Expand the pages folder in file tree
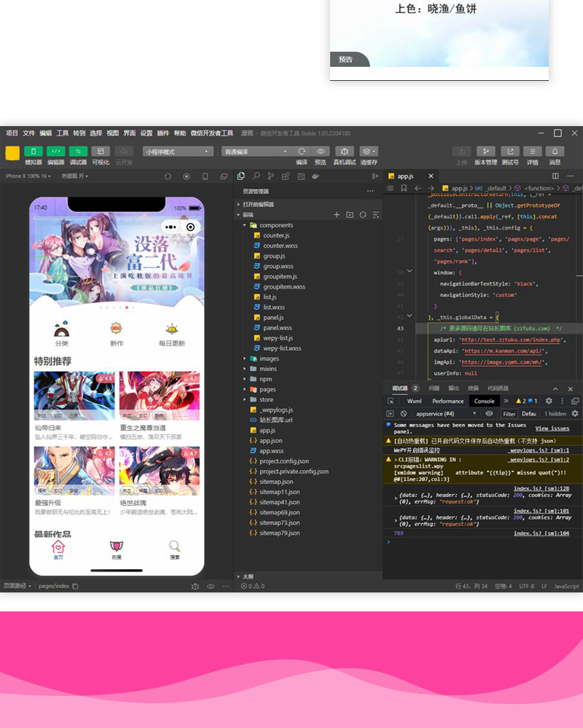583x728 pixels. (267, 389)
